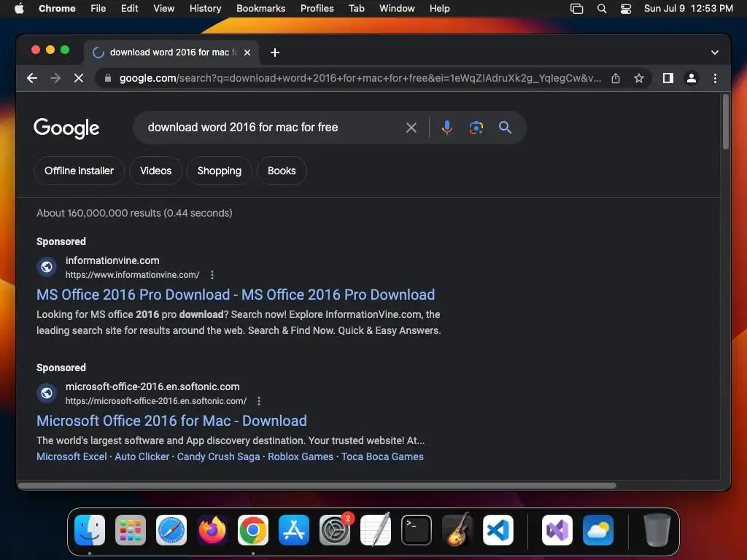Open Safari from the Dock

click(171, 530)
